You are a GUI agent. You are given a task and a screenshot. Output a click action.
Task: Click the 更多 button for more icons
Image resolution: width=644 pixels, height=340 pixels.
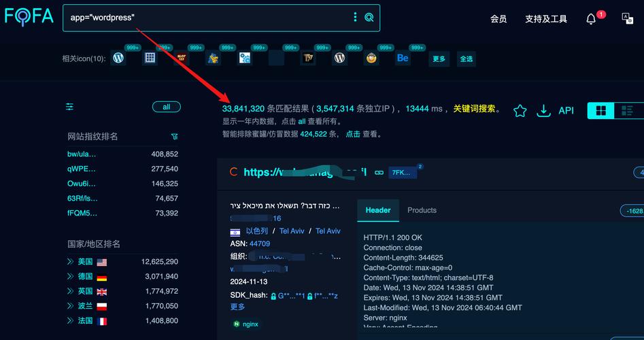pyautogui.click(x=439, y=58)
